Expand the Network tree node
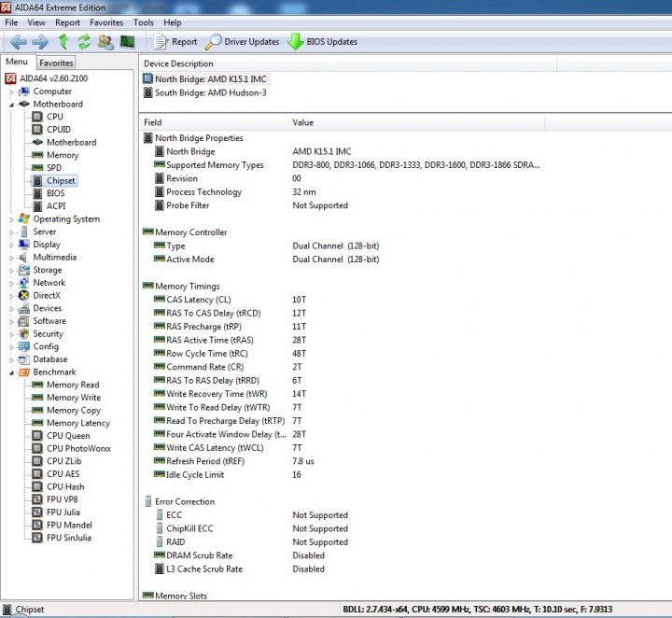This screenshot has width=672, height=618. 11,283
